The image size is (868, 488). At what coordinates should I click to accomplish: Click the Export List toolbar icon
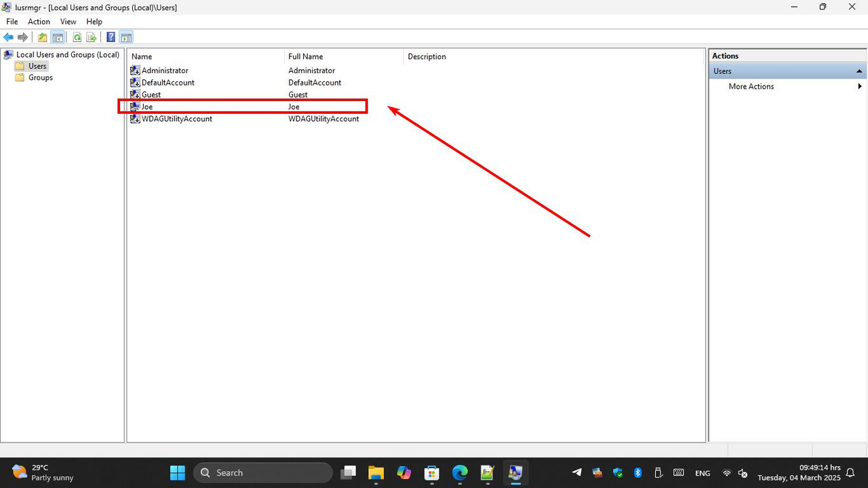pyautogui.click(x=91, y=37)
